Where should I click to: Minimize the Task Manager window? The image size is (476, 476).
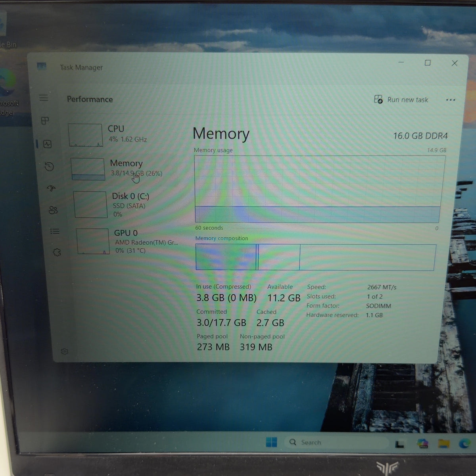point(401,62)
